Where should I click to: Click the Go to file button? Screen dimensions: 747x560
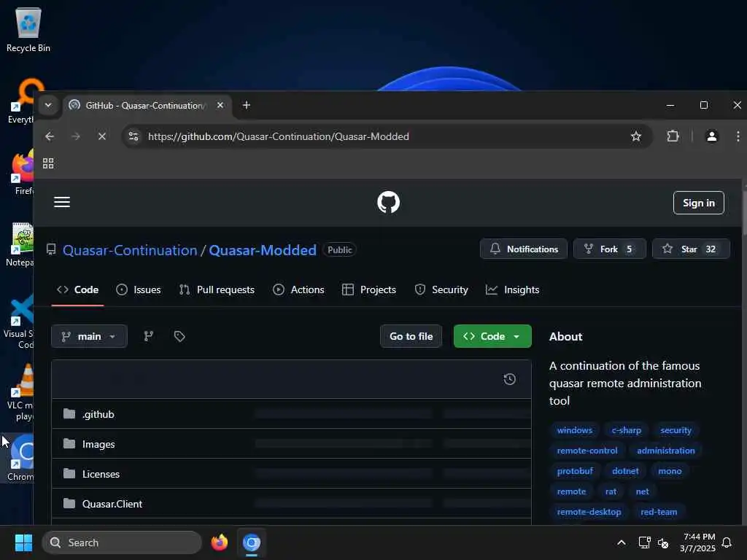tap(411, 336)
